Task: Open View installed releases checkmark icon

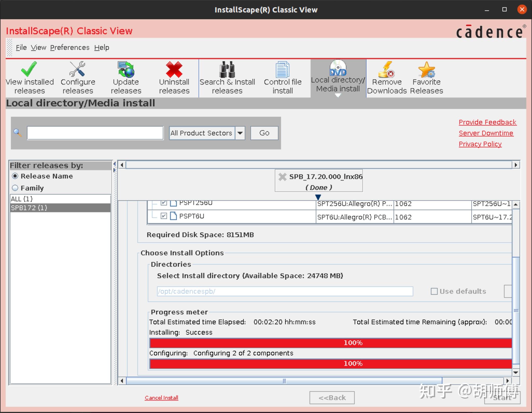Action: [29, 69]
